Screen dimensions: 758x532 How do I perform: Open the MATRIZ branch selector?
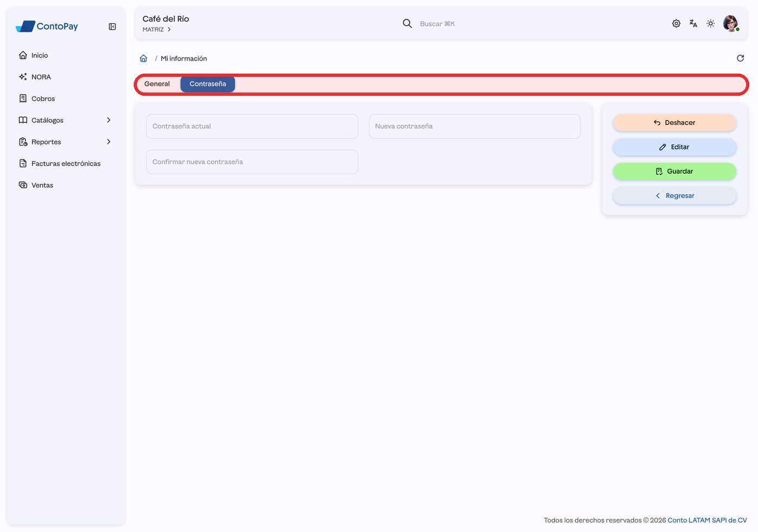(156, 30)
